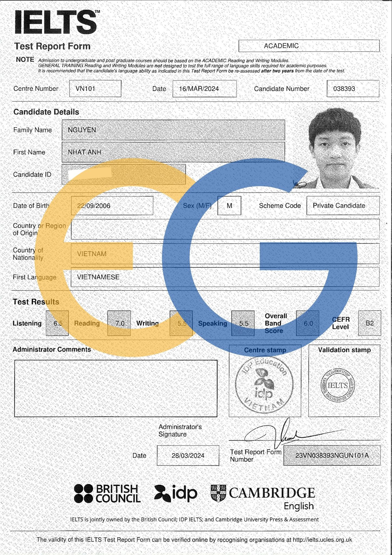Viewport: 392px width, 555px height.
Task: Click the IELTS logo at the top
Action: (56, 22)
